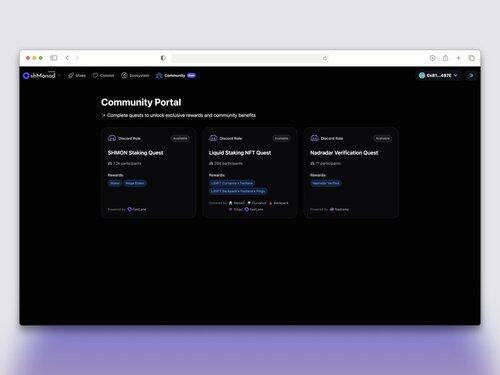This screenshot has width=500, height=375.
Task: Open the Ecosystem nav item
Action: 135,76
